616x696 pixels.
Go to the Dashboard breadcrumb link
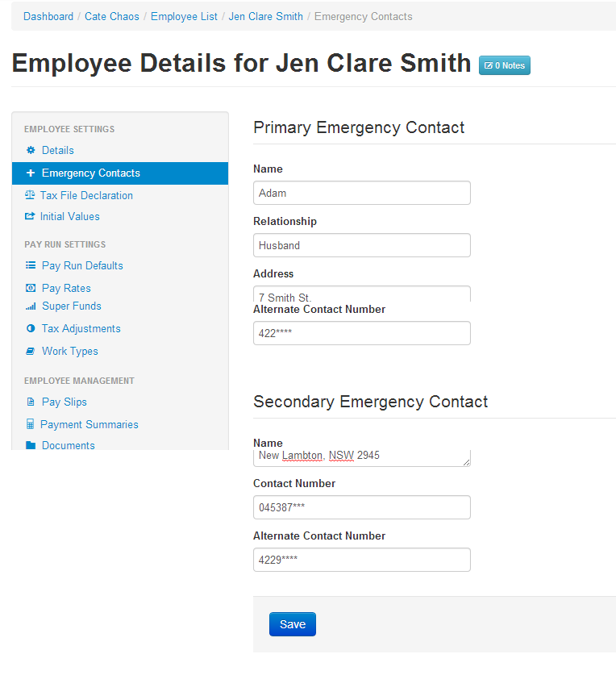coord(48,16)
